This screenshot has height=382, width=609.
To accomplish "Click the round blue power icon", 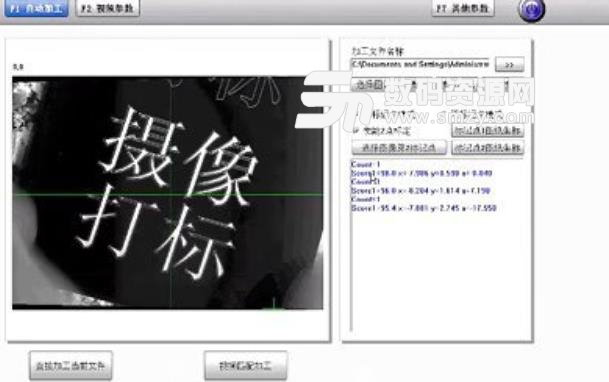I will pyautogui.click(x=531, y=9).
